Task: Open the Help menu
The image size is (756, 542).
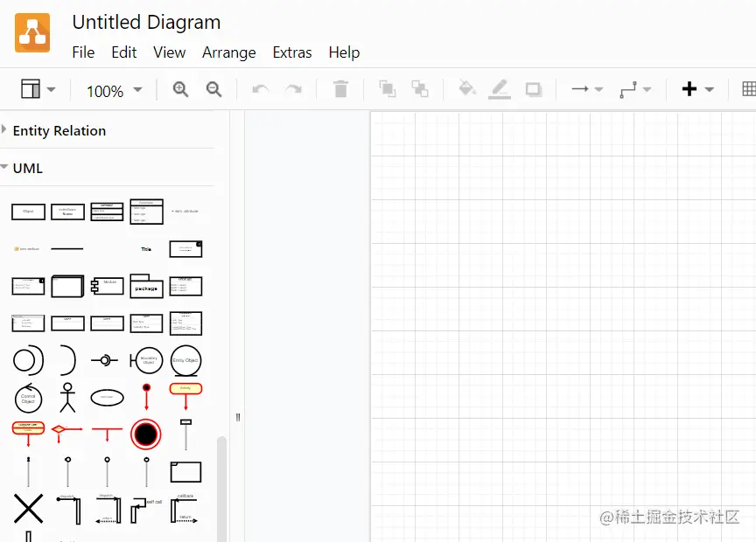Action: pos(344,52)
